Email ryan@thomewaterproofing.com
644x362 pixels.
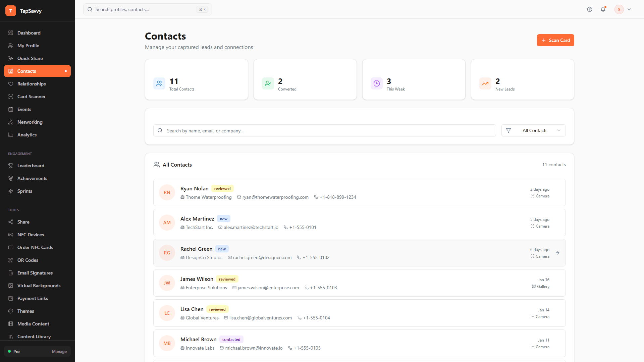tap(276, 197)
